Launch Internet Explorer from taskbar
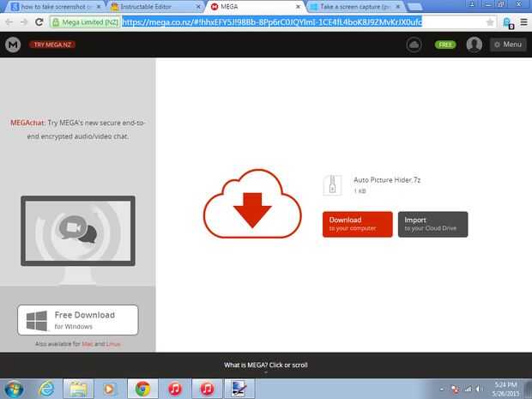 click(46, 389)
